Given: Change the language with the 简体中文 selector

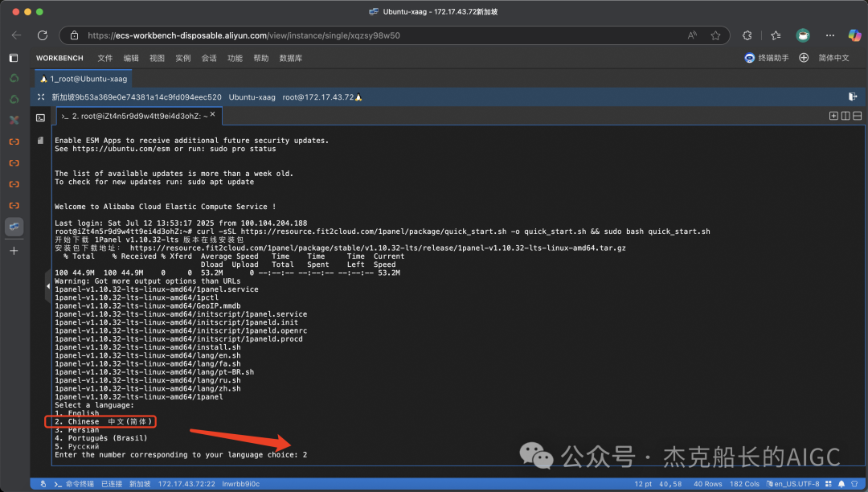Looking at the screenshot, I should 833,58.
